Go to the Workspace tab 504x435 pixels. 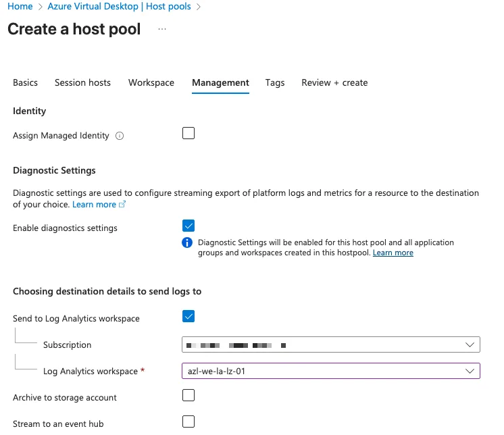pyautogui.click(x=151, y=82)
